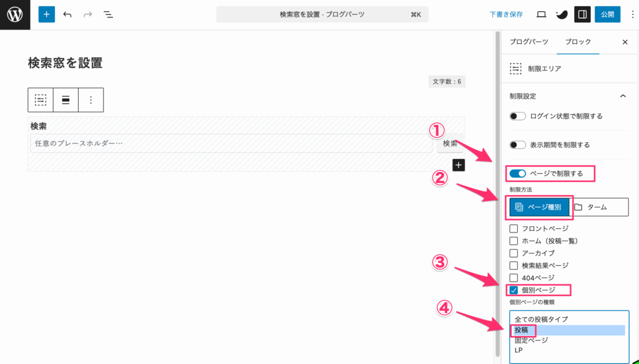Image resolution: width=639 pixels, height=364 pixels.
Task: Click the alignment icon in the block toolbar
Action: pos(66,100)
